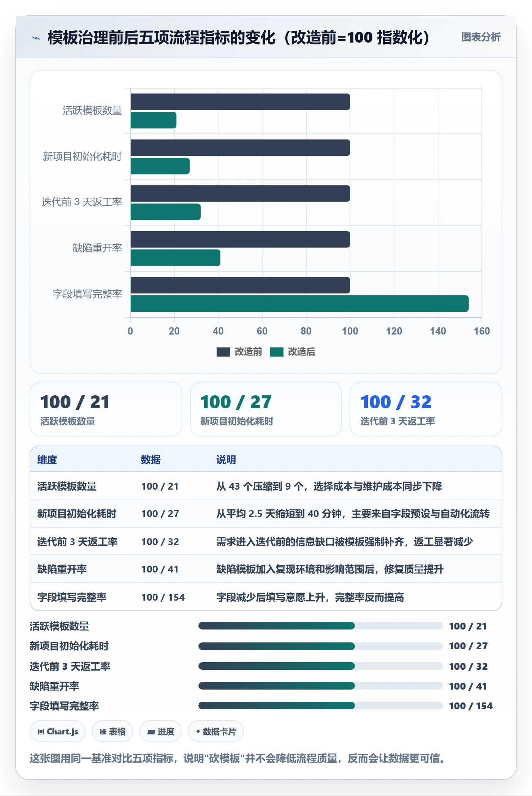Click the 改造后 bar for 活跃模板数量
532x796 pixels.
coord(154,120)
